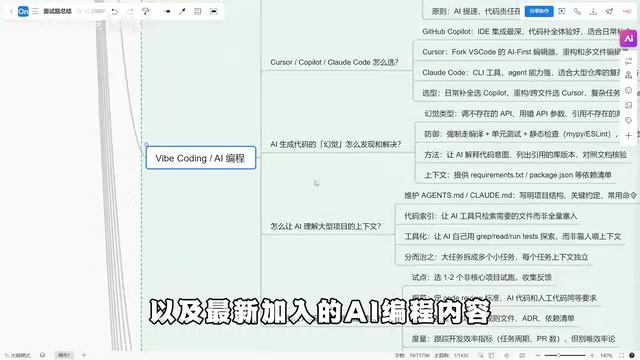The height and width of the screenshot is (360, 640).
Task: Click the topic count in the status bar
Action: (451, 356)
